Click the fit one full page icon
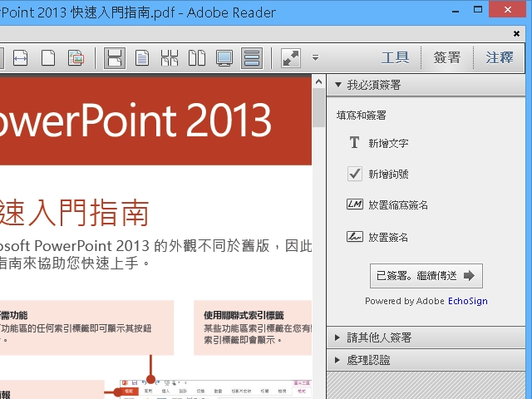This screenshot has height=399, width=532. click(x=48, y=58)
